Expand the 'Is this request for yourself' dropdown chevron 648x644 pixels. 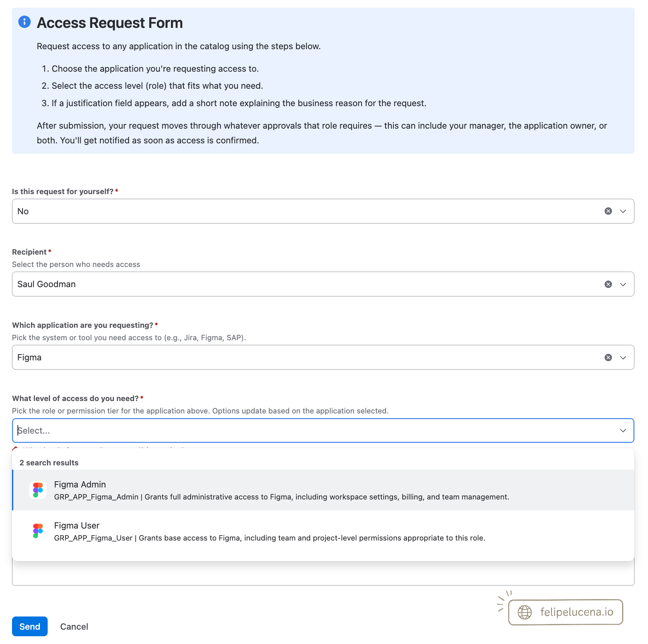pos(623,211)
